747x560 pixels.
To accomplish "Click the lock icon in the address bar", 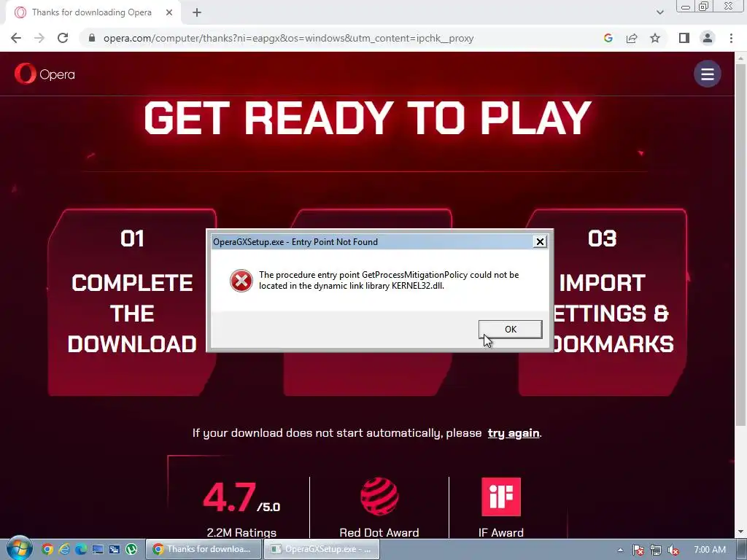I will coord(92,38).
